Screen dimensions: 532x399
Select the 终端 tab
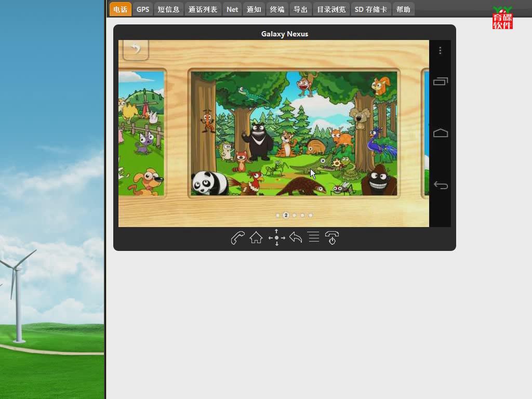click(277, 9)
